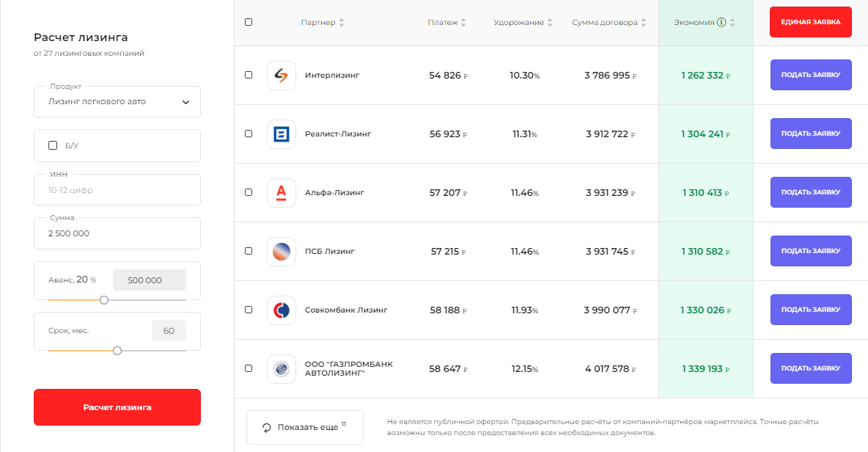868x452 pixels.
Task: Check the Совкомбанк Лизинг row checkbox
Action: coord(249,310)
